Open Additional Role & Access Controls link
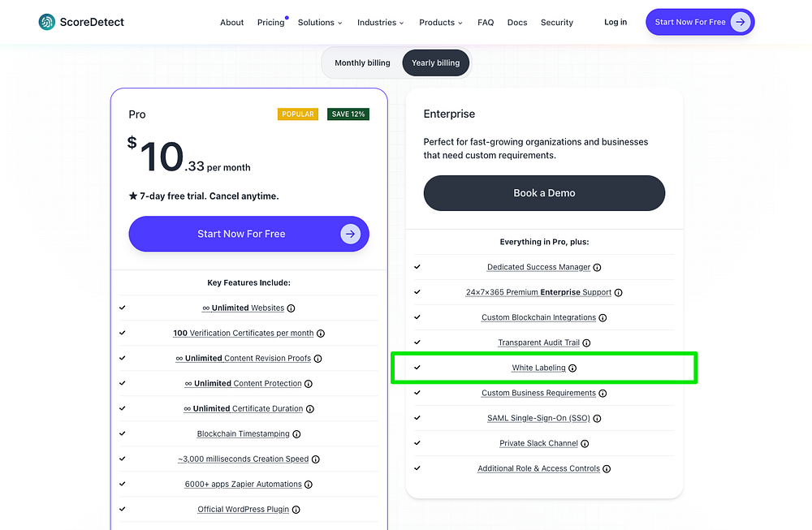Screen dimensions: 812x530 tap(538, 468)
